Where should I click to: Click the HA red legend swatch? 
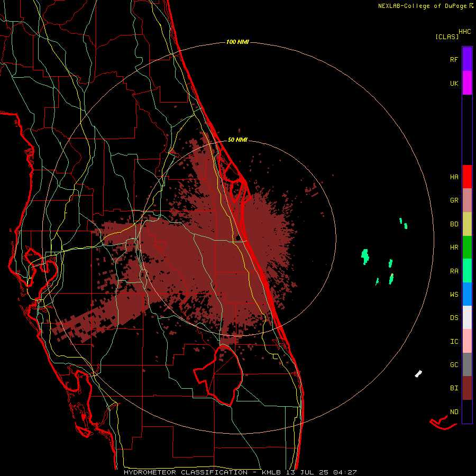point(467,177)
